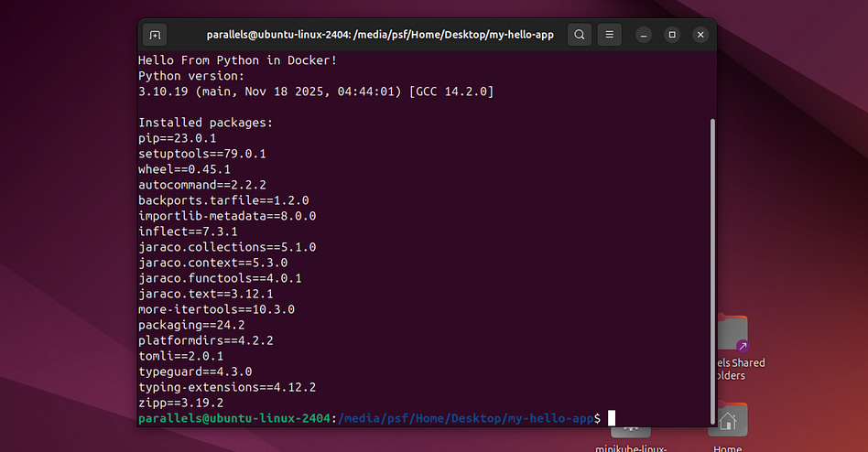Click the 3.10.19 version details line
The image size is (868, 452).
(x=316, y=91)
